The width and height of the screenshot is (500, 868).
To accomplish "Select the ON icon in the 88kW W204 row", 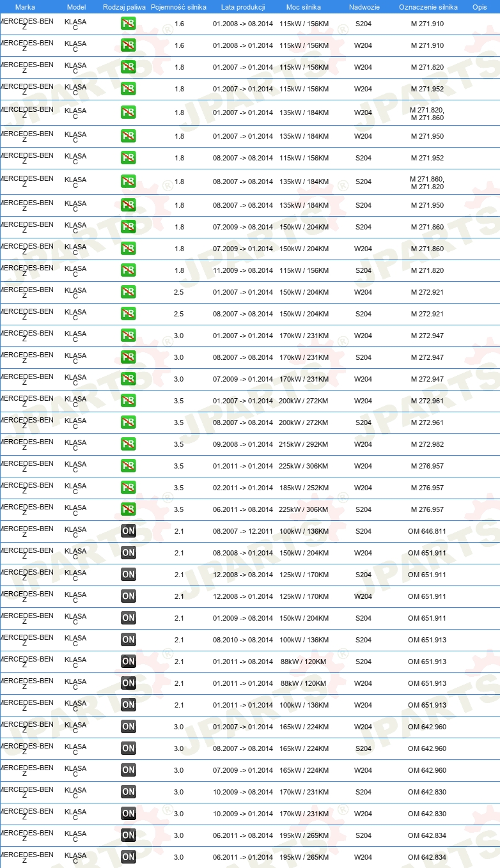I will tap(129, 683).
